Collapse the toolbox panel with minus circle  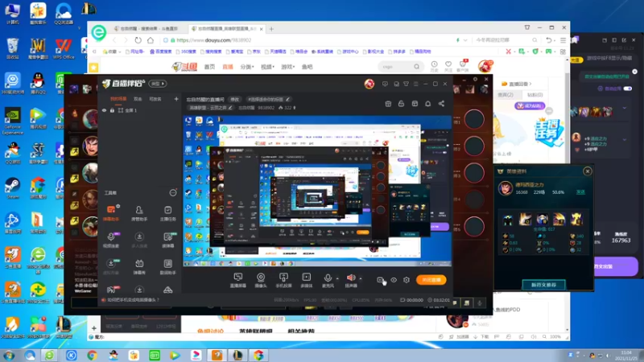173,192
